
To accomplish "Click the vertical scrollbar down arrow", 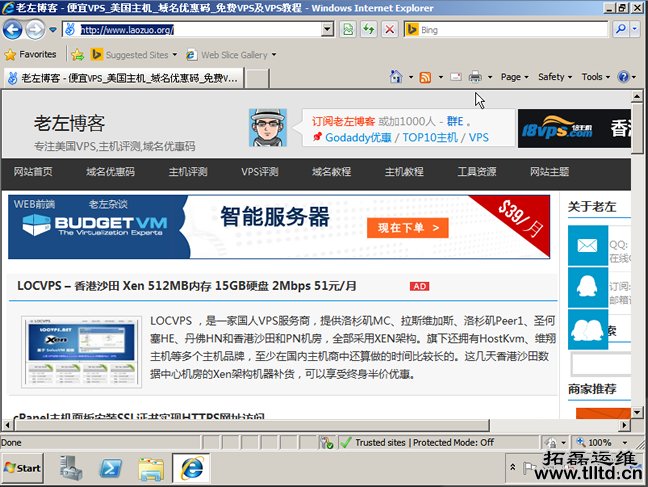I will click(x=637, y=412).
